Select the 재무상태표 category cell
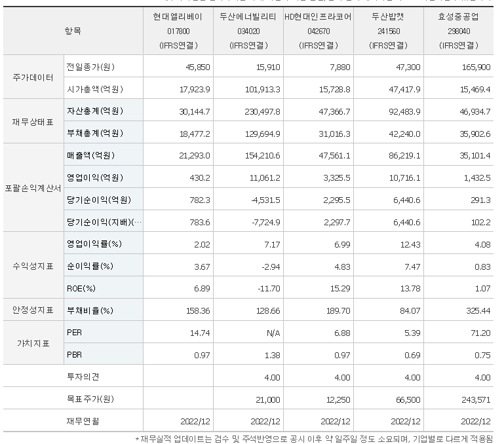 tap(33, 121)
